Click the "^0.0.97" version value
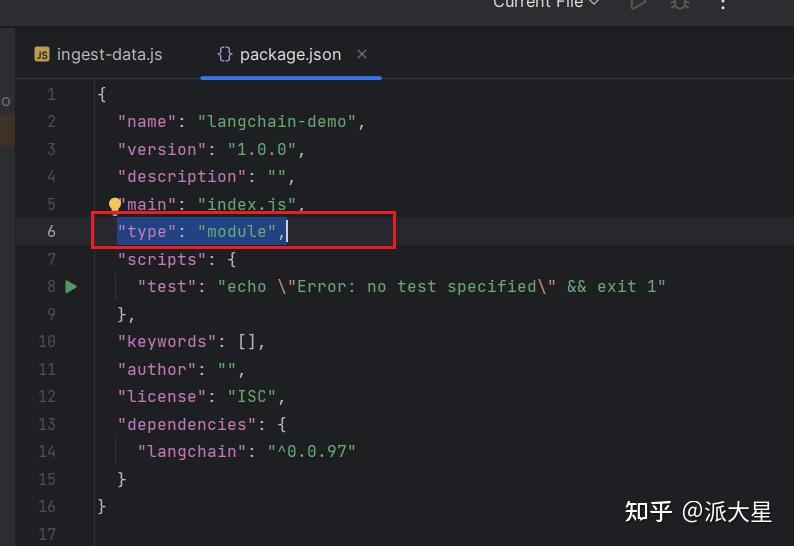794x546 pixels. point(311,451)
